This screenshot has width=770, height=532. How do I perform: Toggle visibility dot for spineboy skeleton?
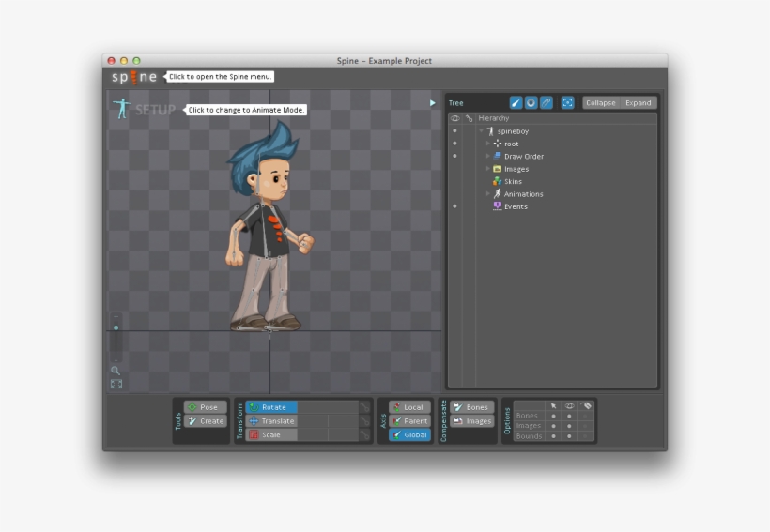pyautogui.click(x=454, y=131)
